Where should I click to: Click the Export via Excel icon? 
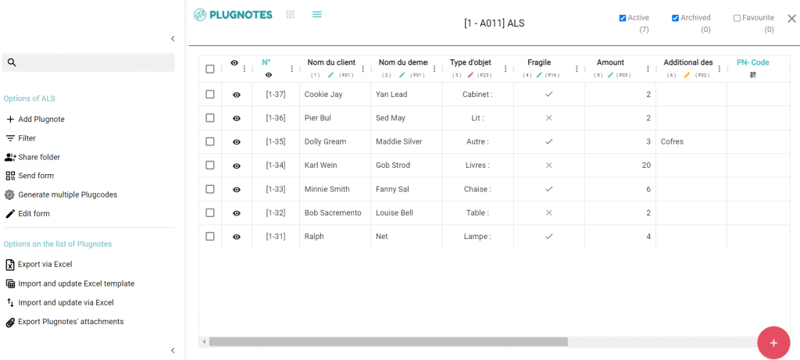coord(9,264)
